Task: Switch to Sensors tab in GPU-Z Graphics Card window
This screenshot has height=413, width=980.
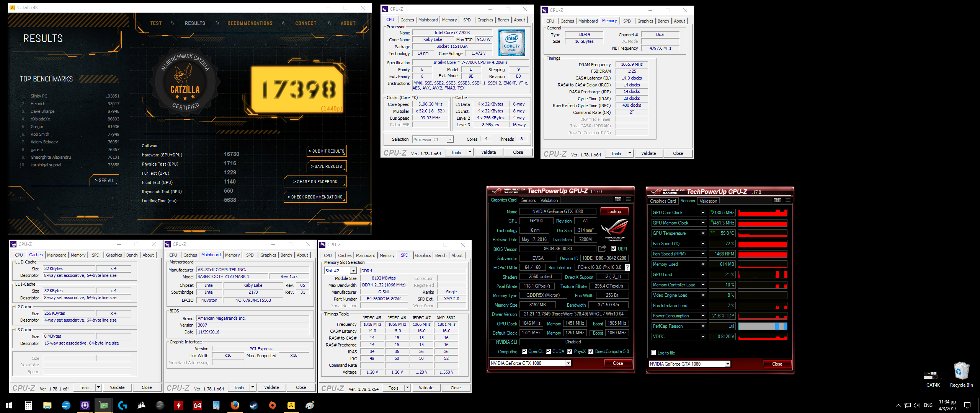Action: coord(528,200)
